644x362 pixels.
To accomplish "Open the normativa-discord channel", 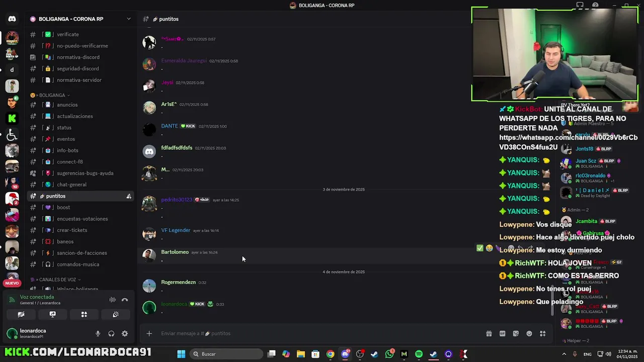I will [x=80, y=57].
